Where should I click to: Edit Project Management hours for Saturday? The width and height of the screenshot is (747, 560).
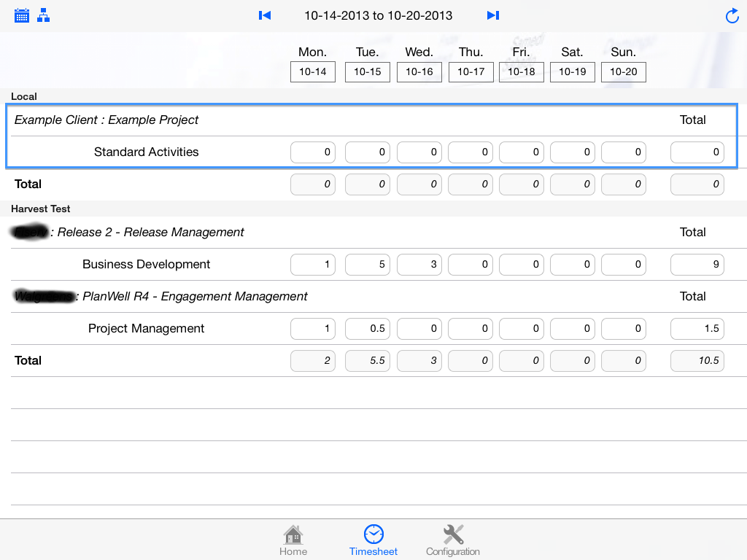tap(573, 329)
